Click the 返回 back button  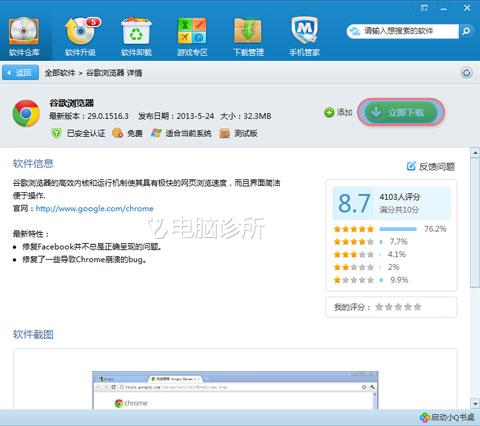(x=20, y=73)
